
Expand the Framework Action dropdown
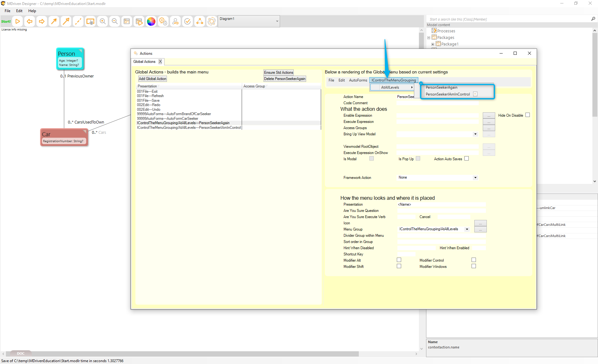(x=475, y=178)
